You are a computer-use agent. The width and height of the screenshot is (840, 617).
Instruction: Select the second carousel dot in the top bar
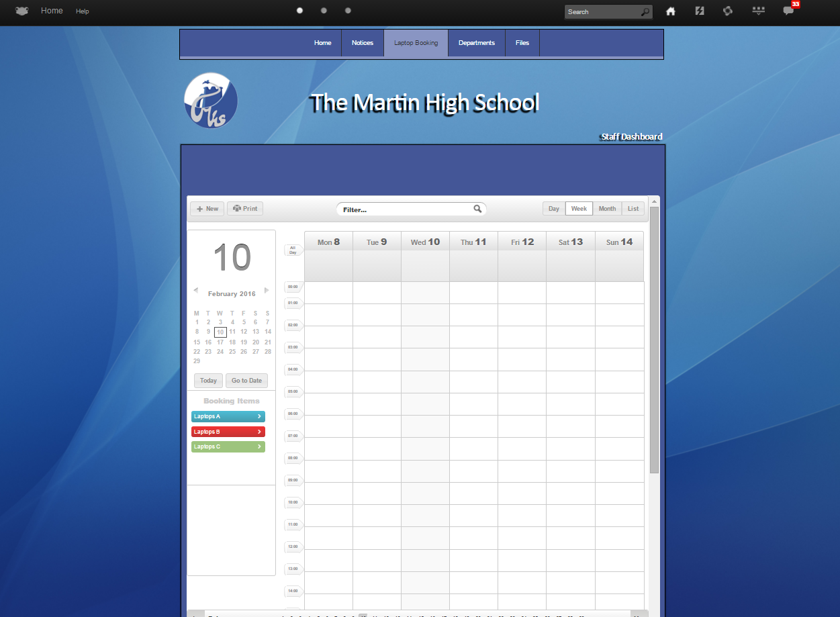[324, 11]
